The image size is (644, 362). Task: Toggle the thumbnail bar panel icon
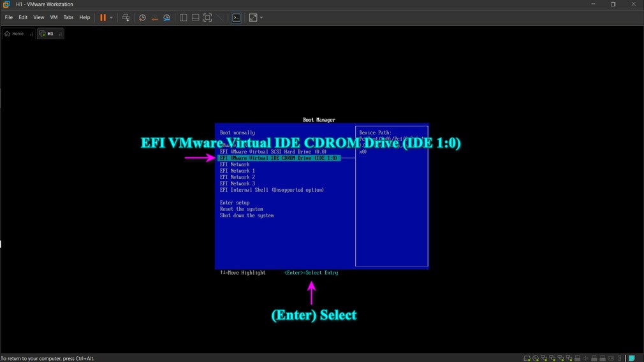(196, 18)
